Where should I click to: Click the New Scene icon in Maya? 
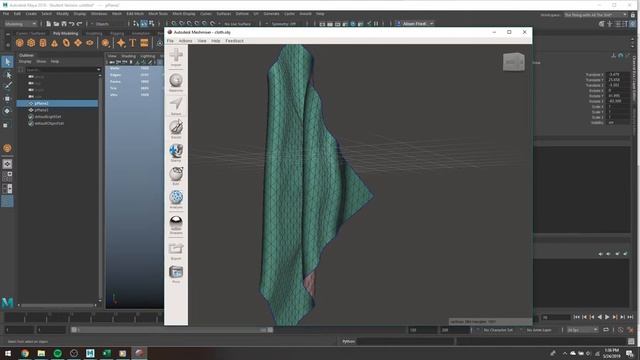(49, 24)
